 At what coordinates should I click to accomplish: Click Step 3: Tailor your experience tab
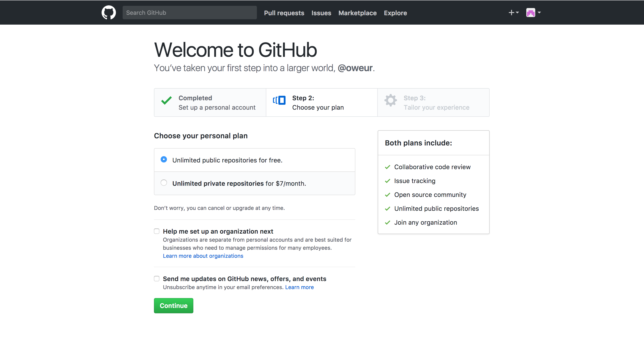(433, 102)
